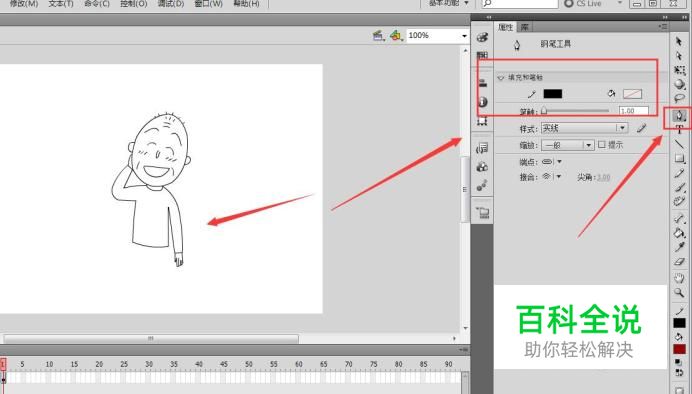This screenshot has height=394, width=692.
Task: Click the toolbox dark red fill swatch
Action: click(679, 349)
